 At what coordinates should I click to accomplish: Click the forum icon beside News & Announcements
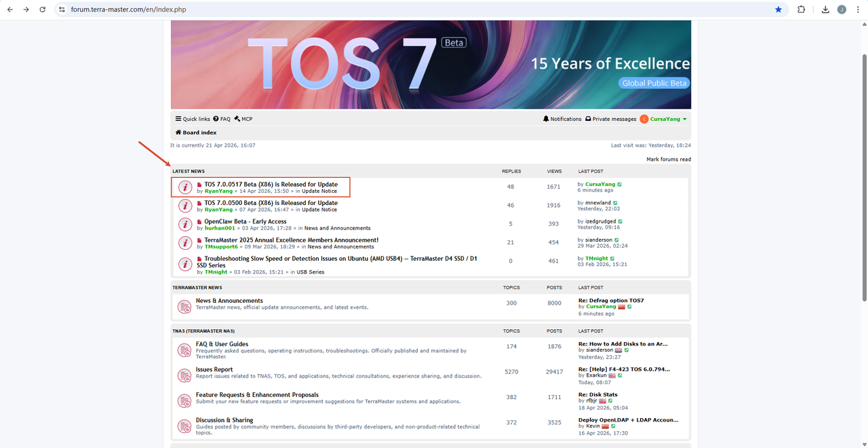184,307
